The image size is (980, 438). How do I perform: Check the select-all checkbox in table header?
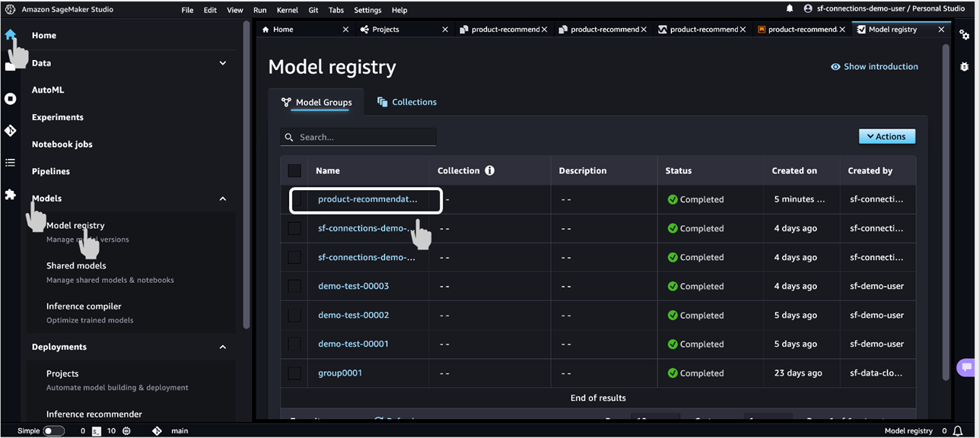coord(294,170)
